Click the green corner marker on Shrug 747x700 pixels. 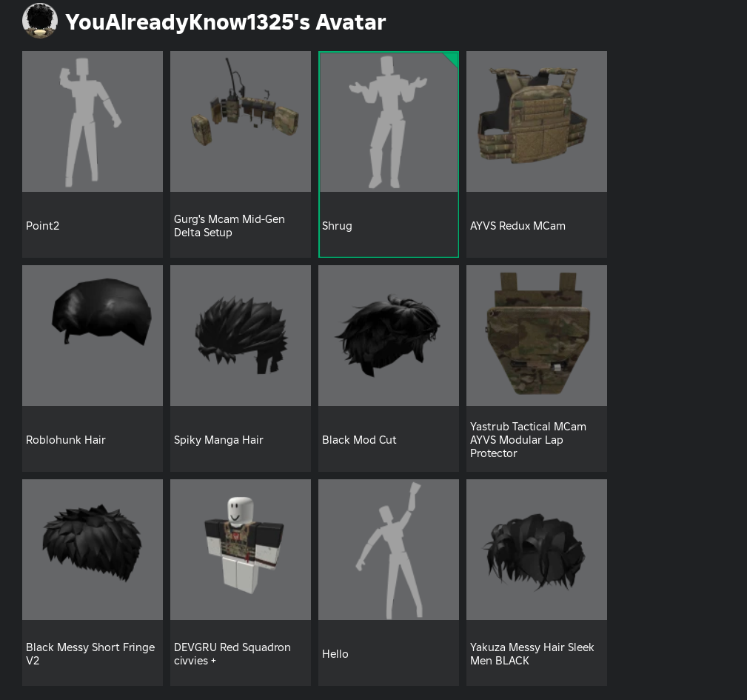tap(452, 58)
